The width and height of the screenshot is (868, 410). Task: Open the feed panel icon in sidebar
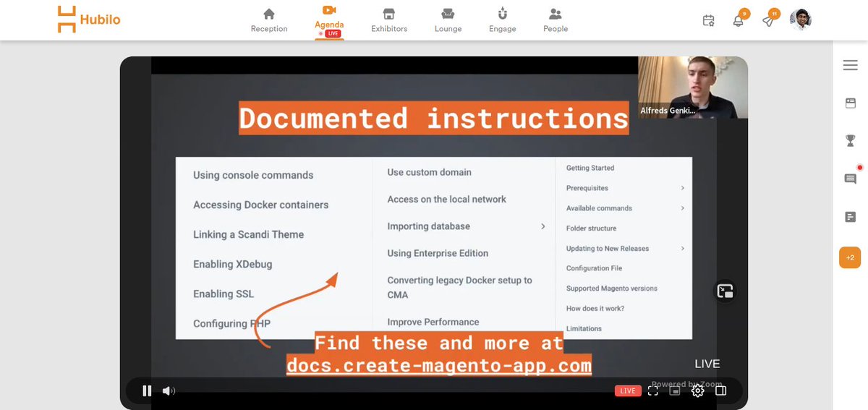tap(850, 103)
